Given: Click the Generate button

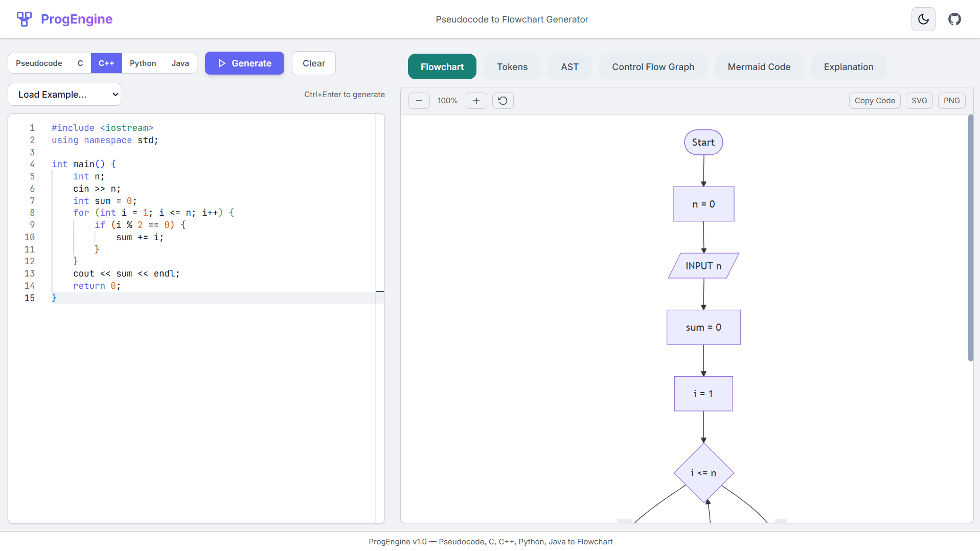Looking at the screenshot, I should [244, 63].
